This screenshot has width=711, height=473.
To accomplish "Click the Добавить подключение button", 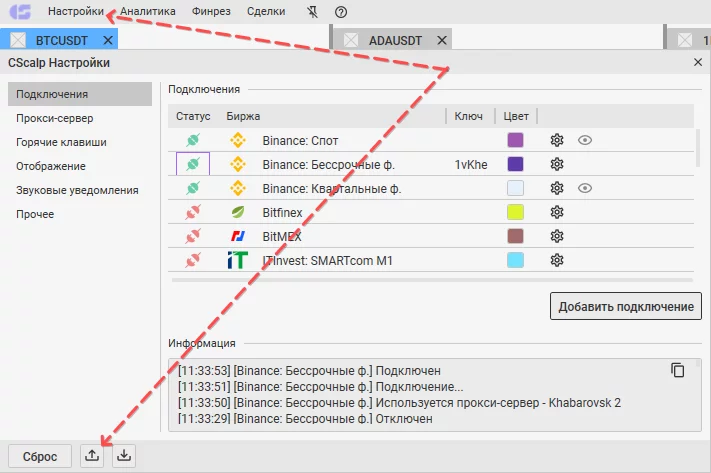I will [x=626, y=306].
